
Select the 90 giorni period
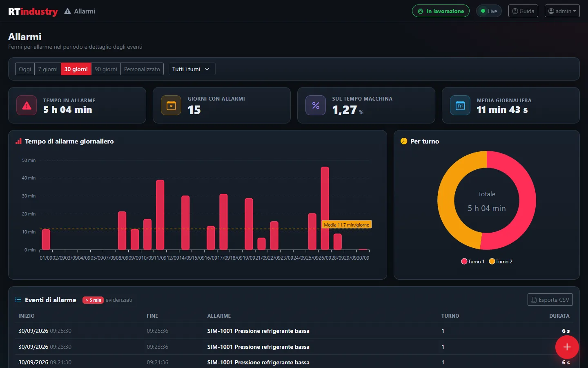point(106,69)
